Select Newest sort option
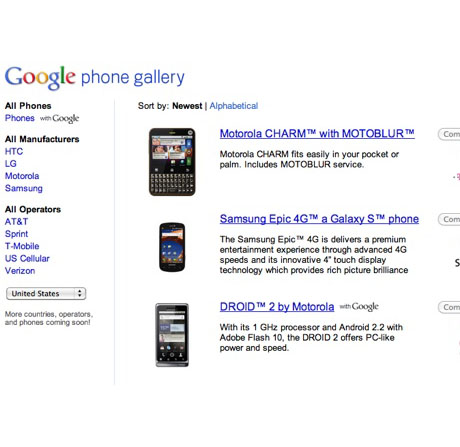This screenshot has width=460, height=447. click(x=187, y=106)
